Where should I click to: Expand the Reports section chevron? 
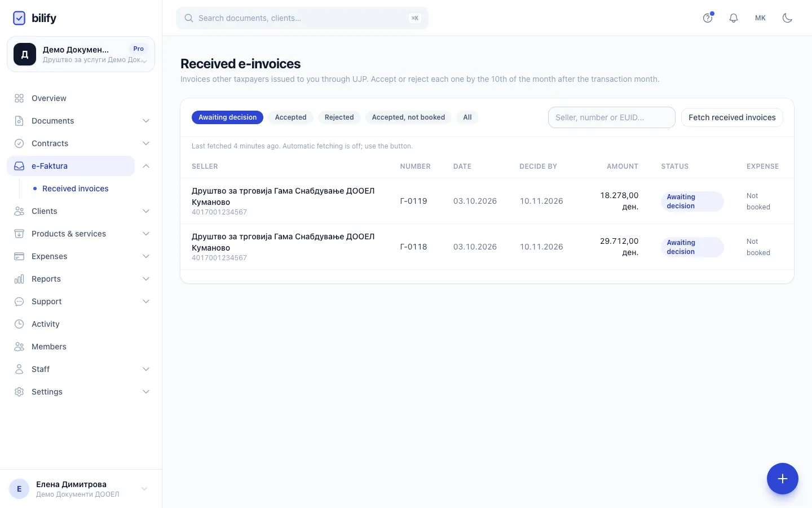click(x=146, y=279)
